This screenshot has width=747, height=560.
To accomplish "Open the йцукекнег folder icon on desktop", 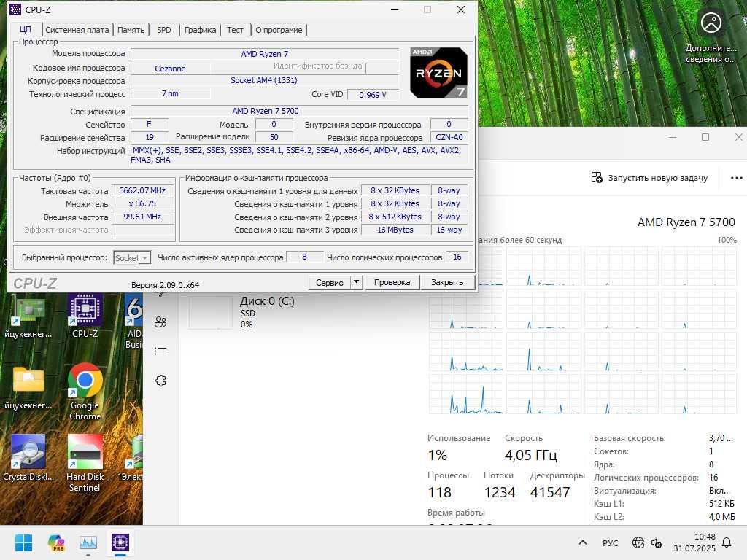I will (28, 388).
